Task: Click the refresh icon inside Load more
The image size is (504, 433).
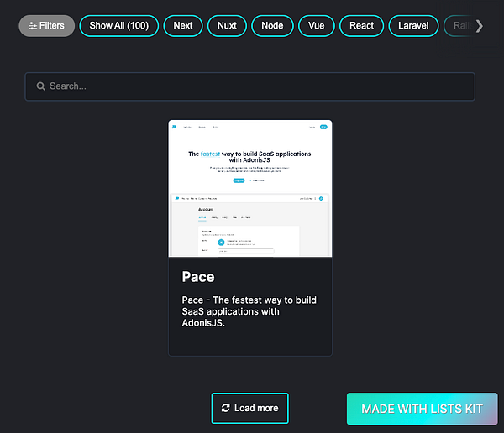Action: point(226,408)
